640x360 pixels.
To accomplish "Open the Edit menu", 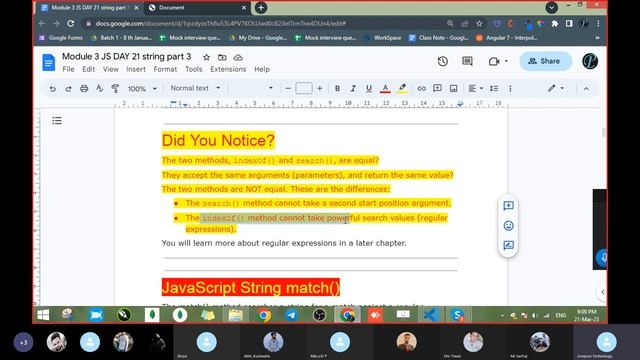I will click(x=89, y=69).
